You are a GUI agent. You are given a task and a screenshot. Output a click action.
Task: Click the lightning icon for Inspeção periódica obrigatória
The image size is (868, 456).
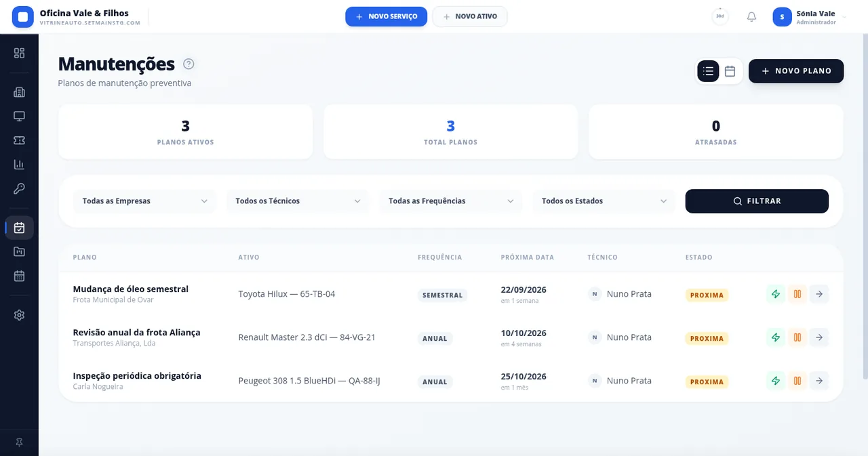776,381
